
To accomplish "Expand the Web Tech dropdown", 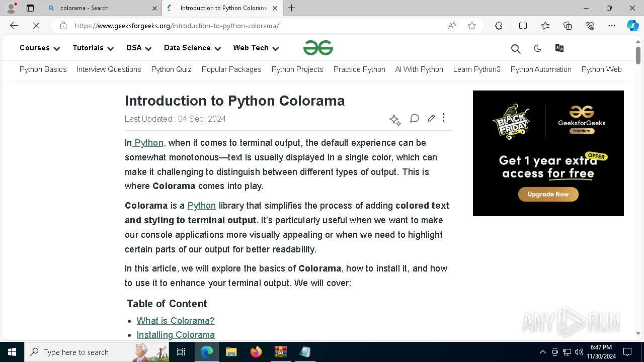I will point(256,48).
